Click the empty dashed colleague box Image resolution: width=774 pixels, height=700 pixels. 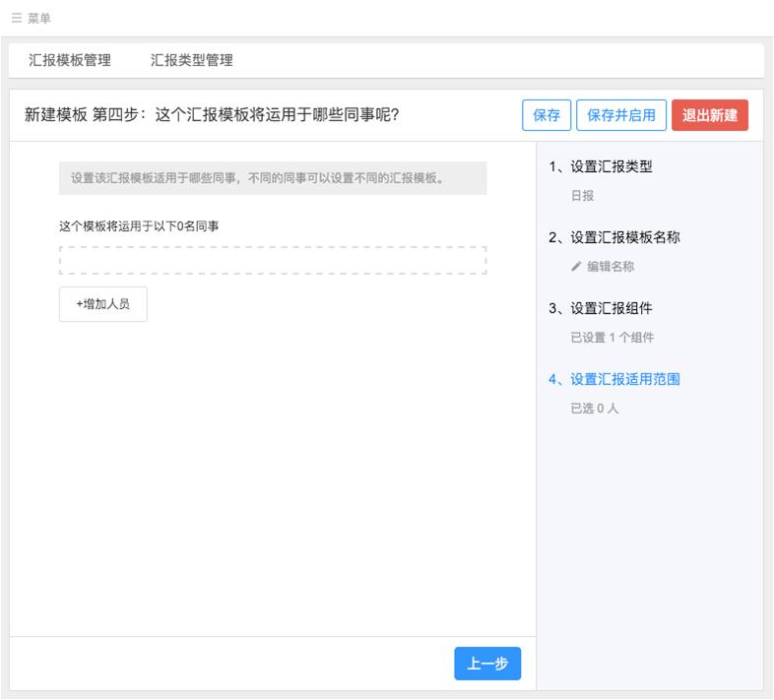point(273,260)
